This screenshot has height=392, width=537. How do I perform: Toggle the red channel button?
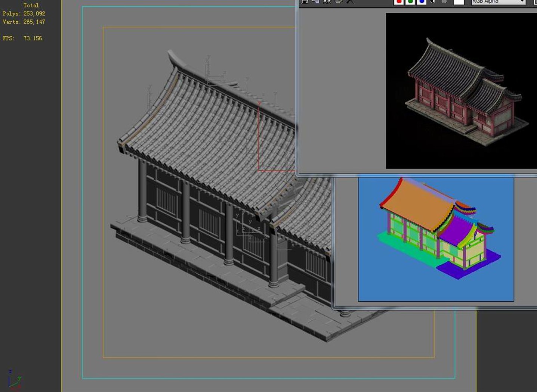[399, 2]
